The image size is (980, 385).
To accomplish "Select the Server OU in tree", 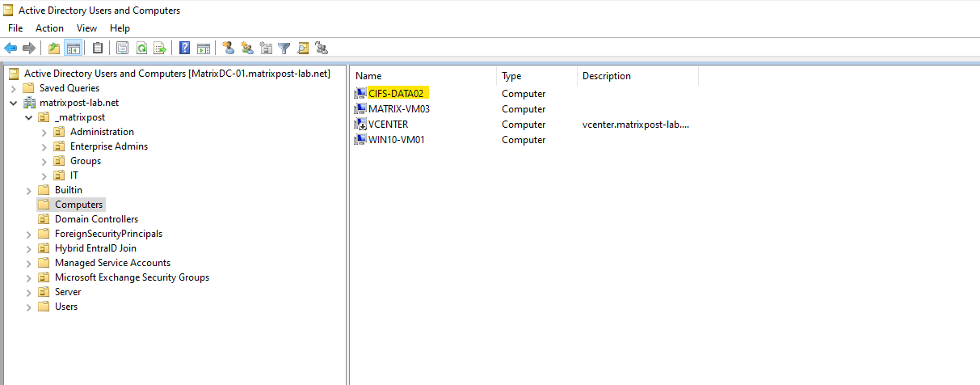I will [x=68, y=292].
